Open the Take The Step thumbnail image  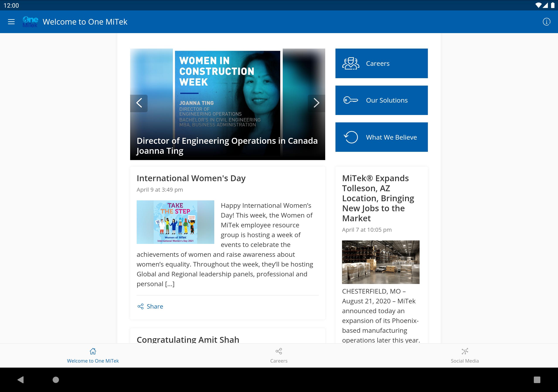pyautogui.click(x=175, y=222)
